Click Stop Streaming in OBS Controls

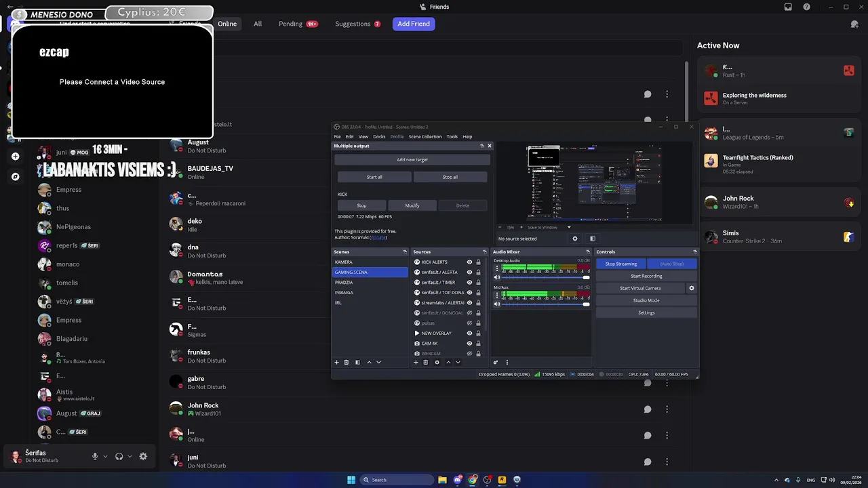(x=621, y=264)
